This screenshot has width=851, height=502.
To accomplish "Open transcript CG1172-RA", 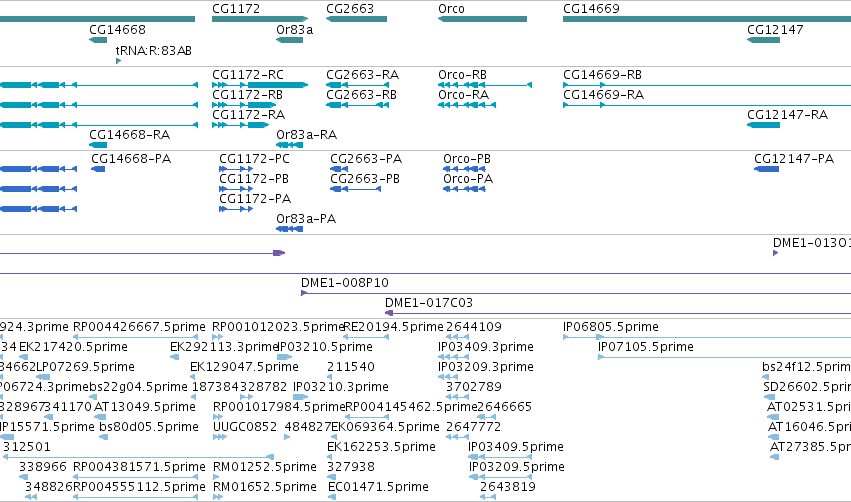I will pyautogui.click(x=249, y=115).
